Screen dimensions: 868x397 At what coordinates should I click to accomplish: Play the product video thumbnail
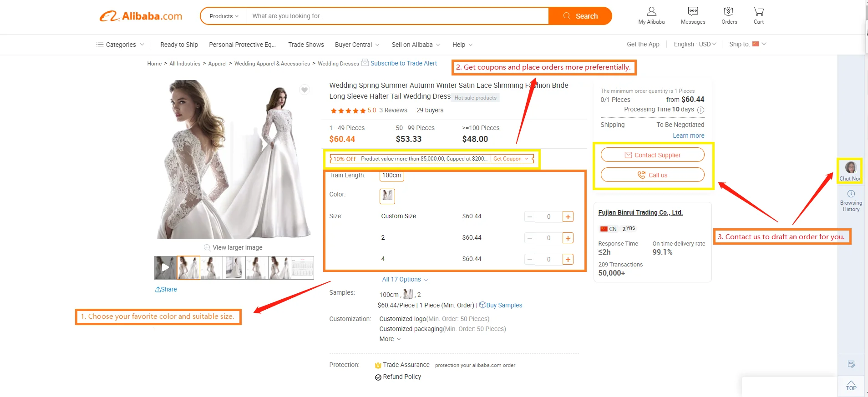pyautogui.click(x=165, y=267)
